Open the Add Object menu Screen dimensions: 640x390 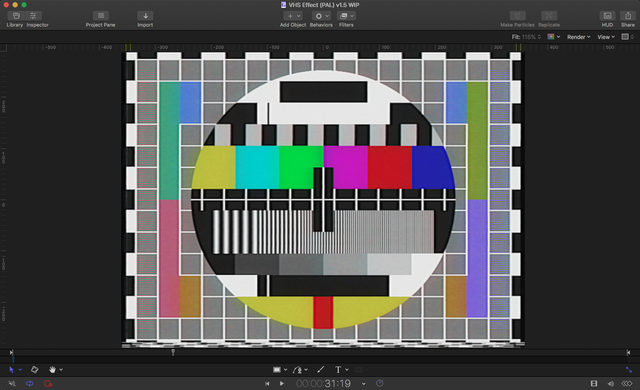pos(293,16)
